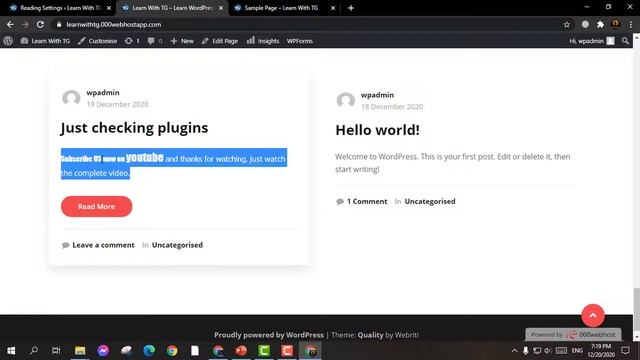Open Task View on the taskbar
Screen dimensions: 640x360
tap(56, 351)
